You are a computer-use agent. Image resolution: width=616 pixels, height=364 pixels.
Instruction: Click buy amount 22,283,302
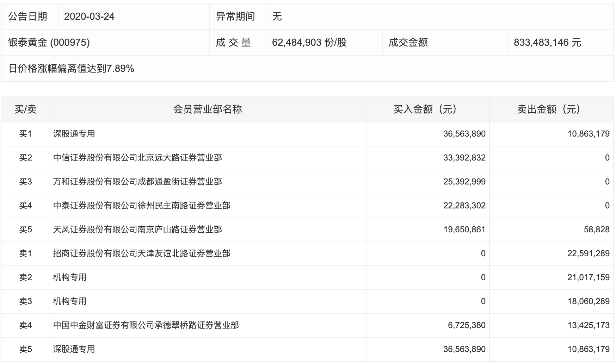click(x=464, y=206)
